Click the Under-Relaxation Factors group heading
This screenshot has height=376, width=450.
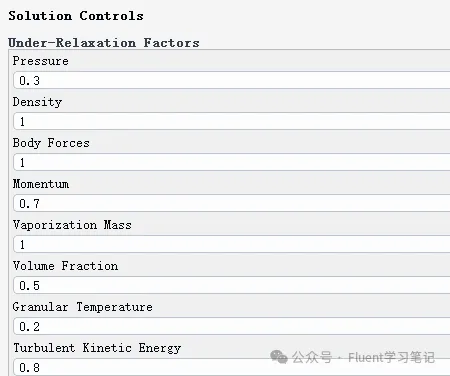pos(104,43)
